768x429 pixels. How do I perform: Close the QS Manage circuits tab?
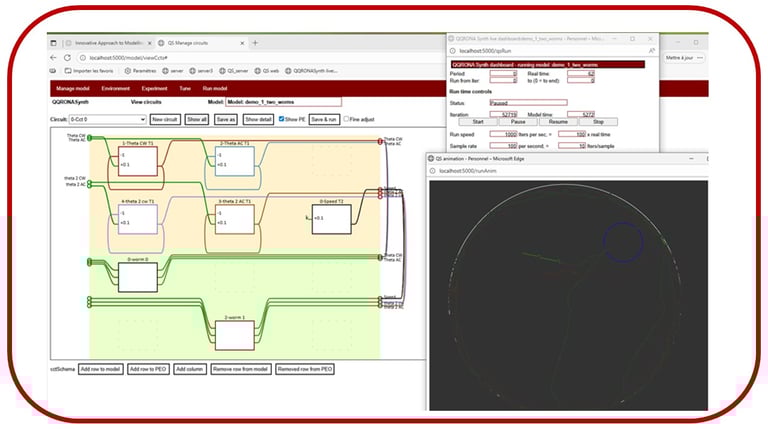pos(242,43)
